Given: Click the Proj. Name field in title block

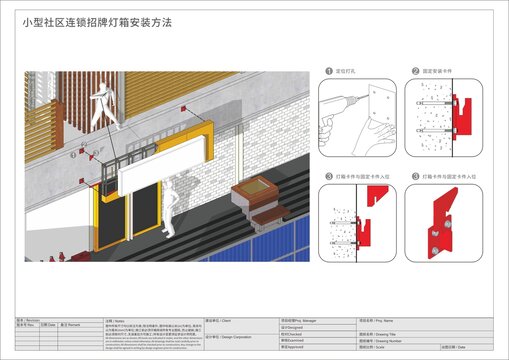Looking at the screenshot, I should [x=425, y=324].
